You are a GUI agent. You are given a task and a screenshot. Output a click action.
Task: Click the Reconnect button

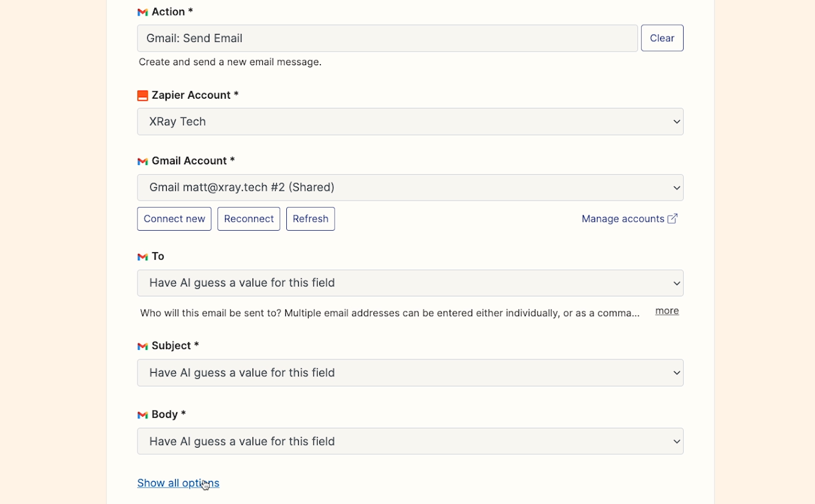click(249, 219)
